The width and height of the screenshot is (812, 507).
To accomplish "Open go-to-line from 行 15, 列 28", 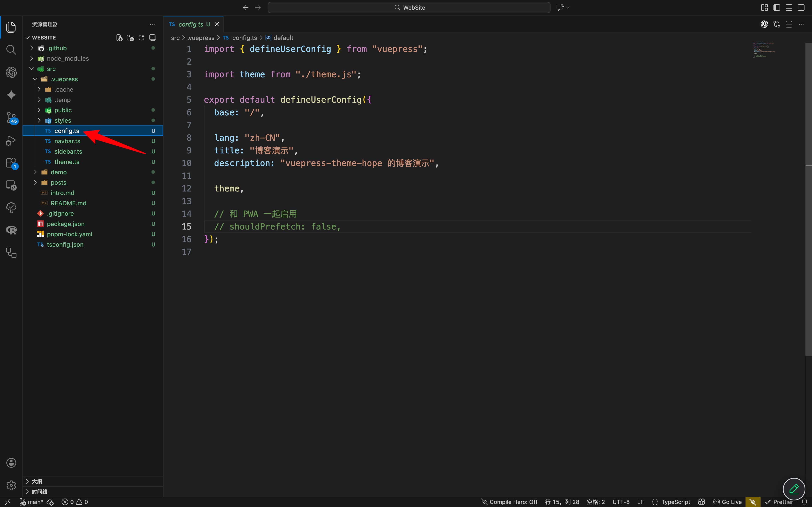I will coord(562,502).
